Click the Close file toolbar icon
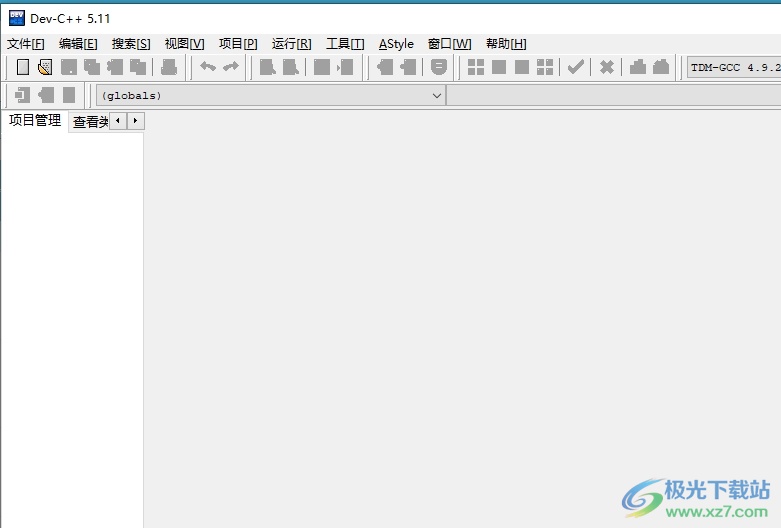781x528 pixels. pos(115,67)
